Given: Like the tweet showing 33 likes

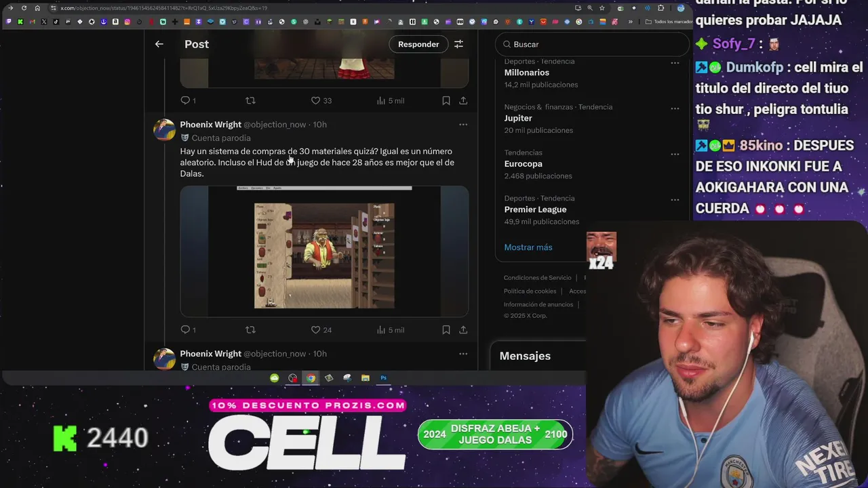Looking at the screenshot, I should point(315,100).
